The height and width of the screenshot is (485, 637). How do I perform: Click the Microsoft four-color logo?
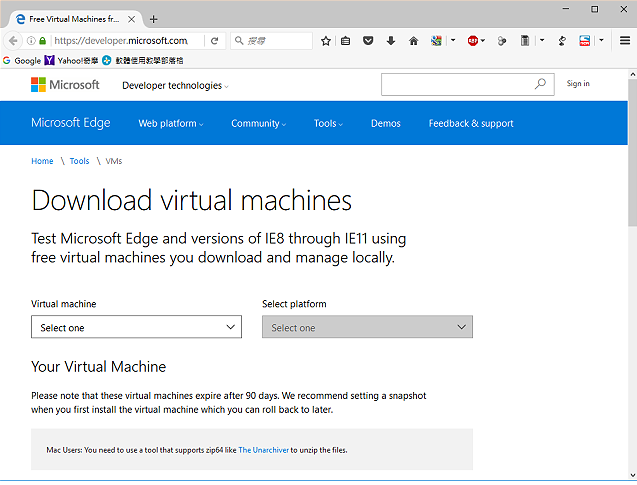(38, 84)
